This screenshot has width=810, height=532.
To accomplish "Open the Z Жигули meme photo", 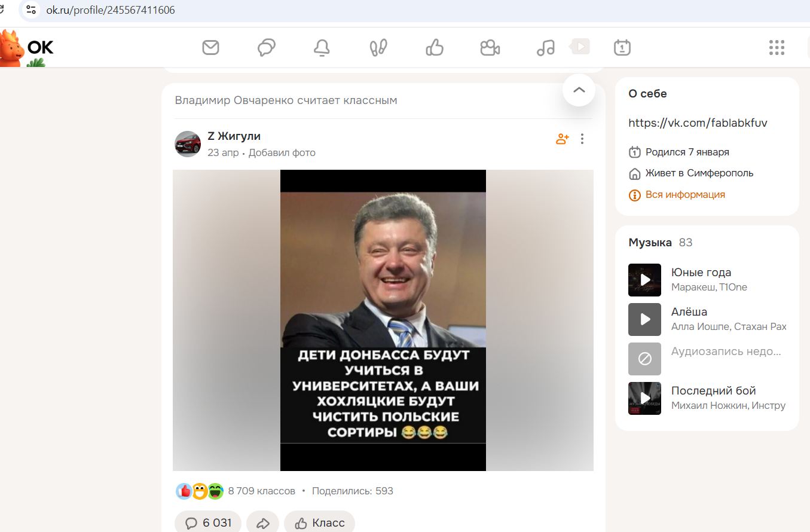I will [x=383, y=320].
